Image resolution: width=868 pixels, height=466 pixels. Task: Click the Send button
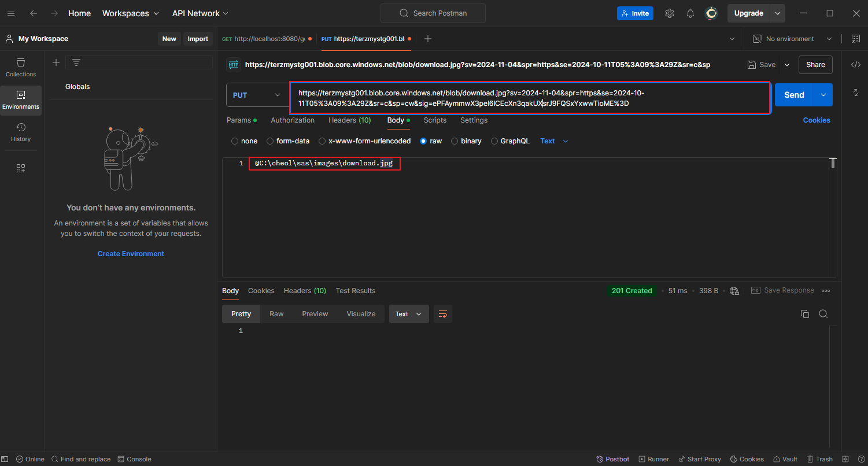point(794,95)
